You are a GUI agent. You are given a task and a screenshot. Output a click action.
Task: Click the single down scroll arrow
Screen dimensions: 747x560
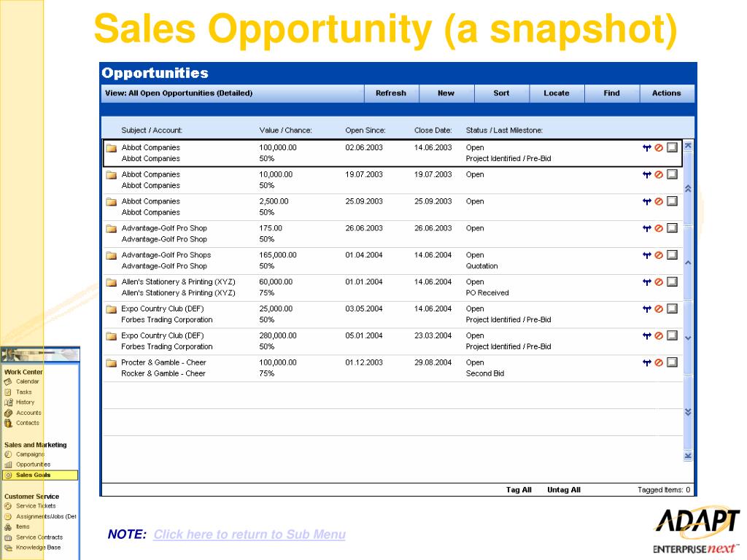688,338
